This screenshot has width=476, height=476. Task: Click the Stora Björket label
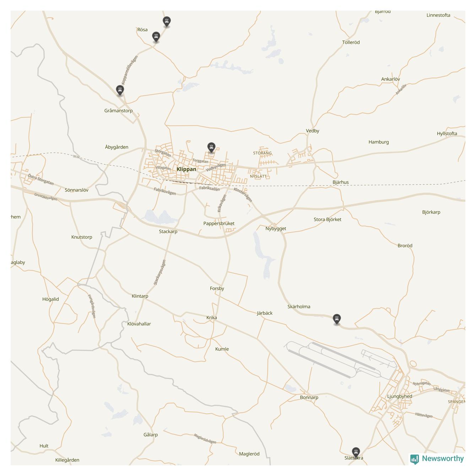tap(328, 220)
